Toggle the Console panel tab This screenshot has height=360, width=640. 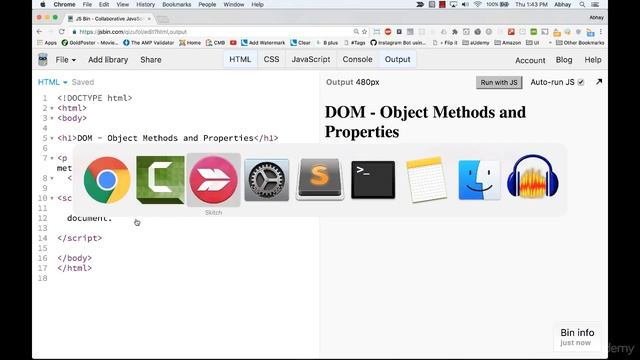[357, 59]
